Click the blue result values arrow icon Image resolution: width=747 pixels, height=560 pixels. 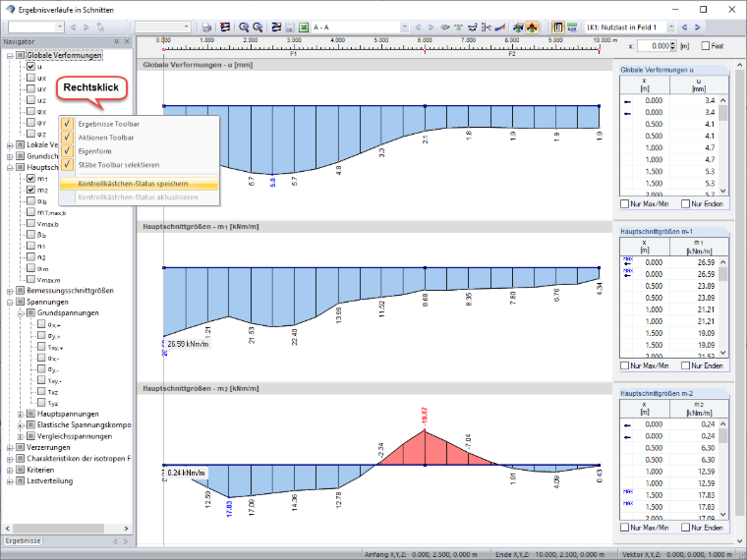pyautogui.click(x=472, y=28)
